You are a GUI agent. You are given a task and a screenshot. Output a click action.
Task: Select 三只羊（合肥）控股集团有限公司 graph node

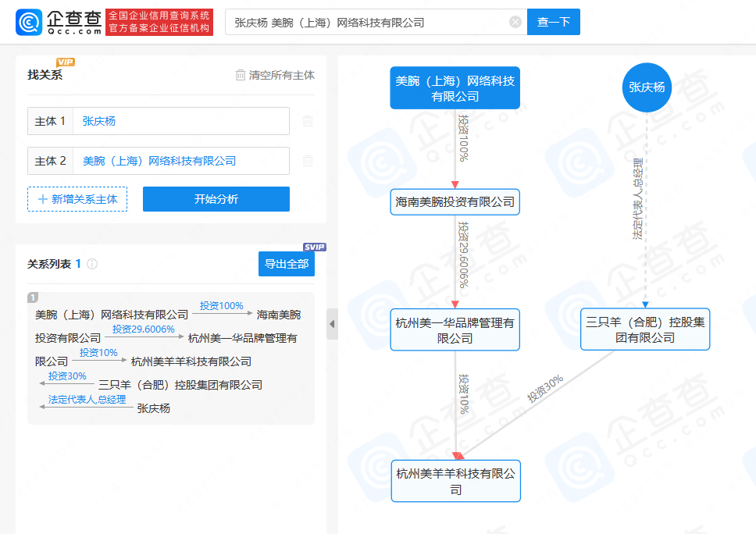[645, 329]
